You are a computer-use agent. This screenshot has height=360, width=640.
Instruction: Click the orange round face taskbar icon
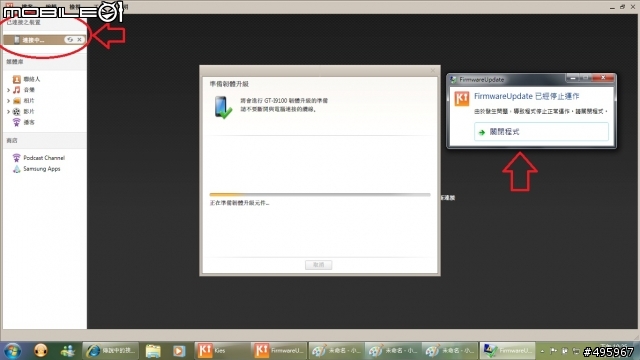pyautogui.click(x=40, y=351)
